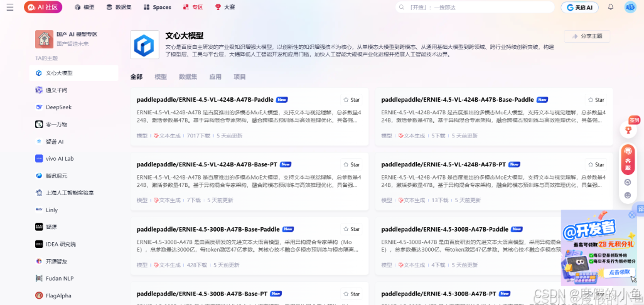
Task: Open ERNIE-4.5-VL-424B-A47B-Paddle model link
Action: click(205, 100)
